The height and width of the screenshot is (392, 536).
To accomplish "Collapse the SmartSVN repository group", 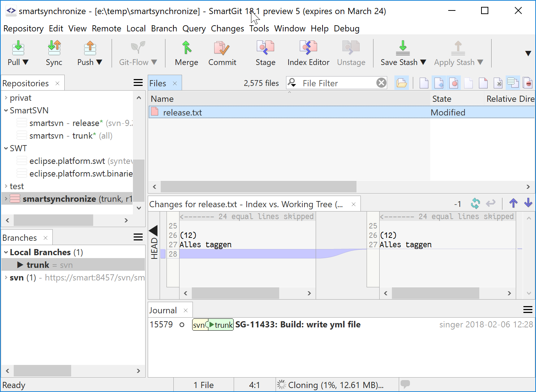I will point(6,110).
